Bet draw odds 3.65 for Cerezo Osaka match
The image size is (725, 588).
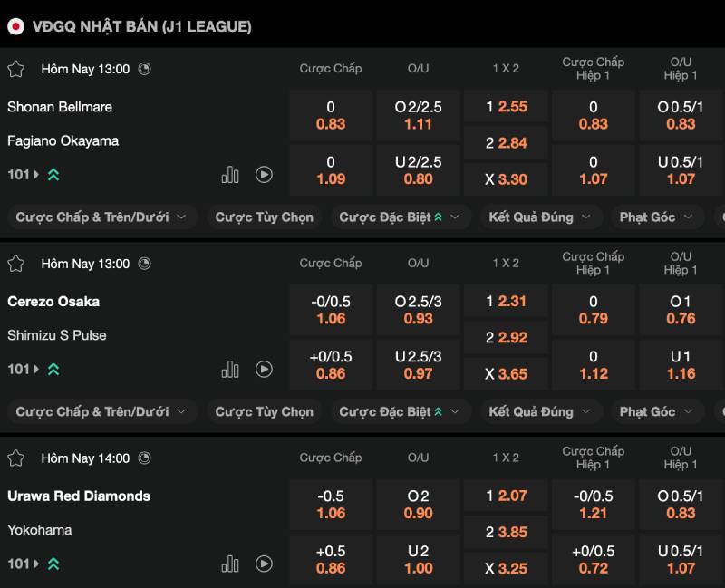click(506, 373)
